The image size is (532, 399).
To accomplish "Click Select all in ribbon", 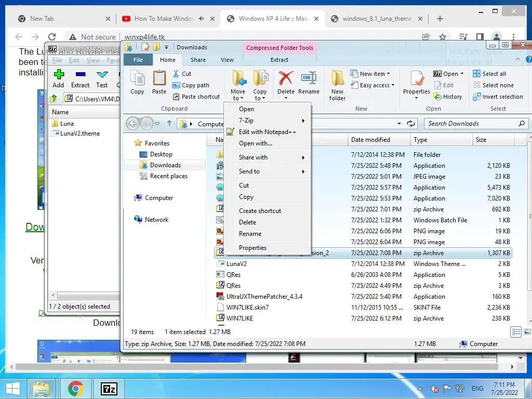I will coord(489,74).
